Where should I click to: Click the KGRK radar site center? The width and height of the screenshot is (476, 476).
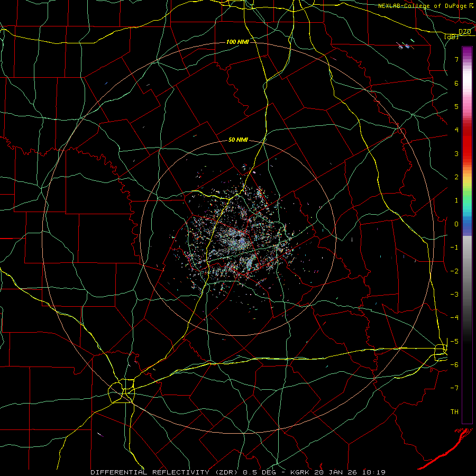(242, 241)
